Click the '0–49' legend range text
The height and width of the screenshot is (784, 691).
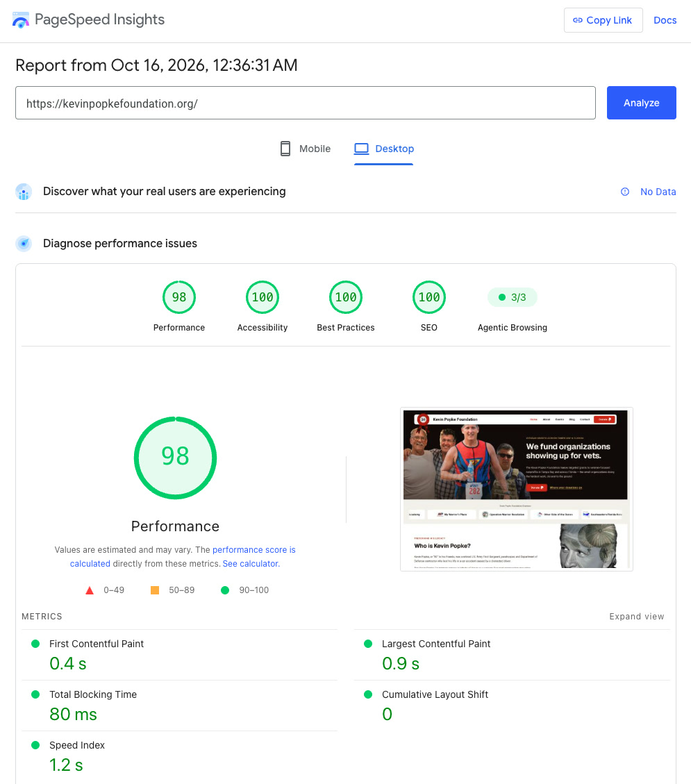tap(114, 590)
